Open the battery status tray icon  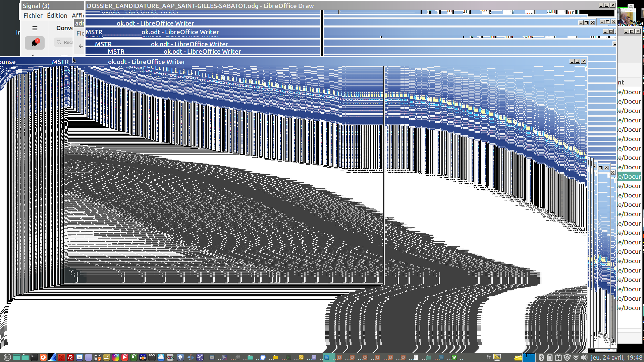click(x=549, y=357)
